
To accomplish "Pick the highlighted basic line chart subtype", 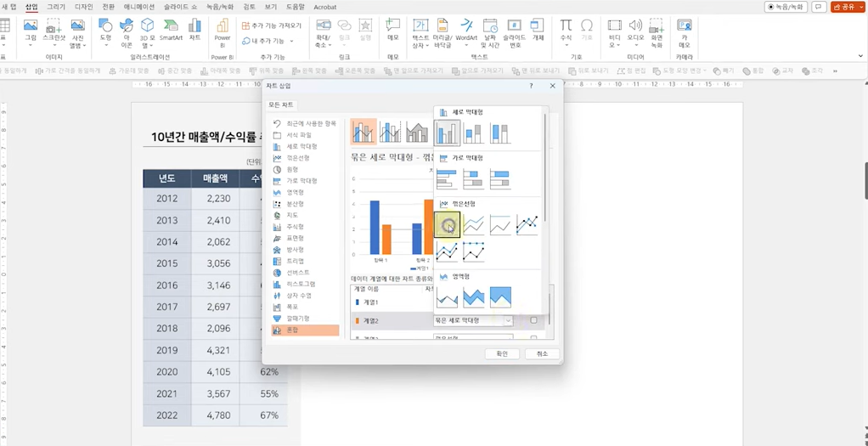I will [447, 224].
